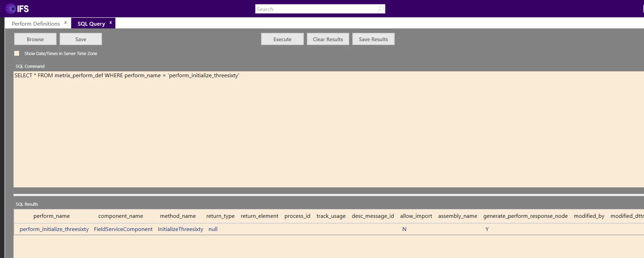Click the IFS logo icon
This screenshot has height=258, width=644.
pos(17,9)
